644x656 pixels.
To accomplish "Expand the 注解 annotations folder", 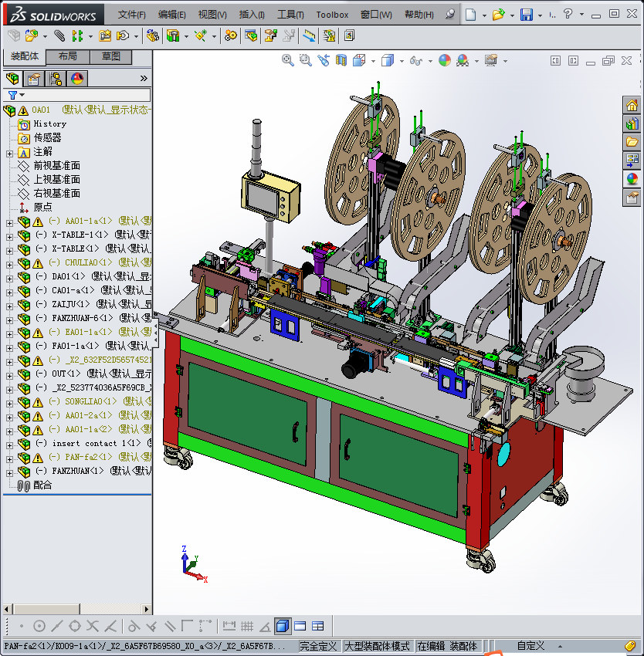I will (x=9, y=152).
